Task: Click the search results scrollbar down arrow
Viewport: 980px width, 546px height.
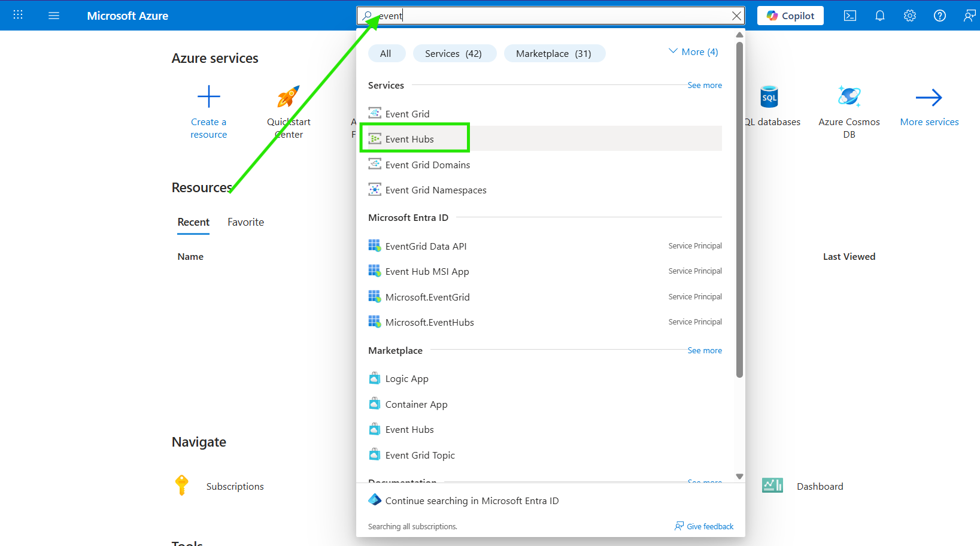Action: 739,477
